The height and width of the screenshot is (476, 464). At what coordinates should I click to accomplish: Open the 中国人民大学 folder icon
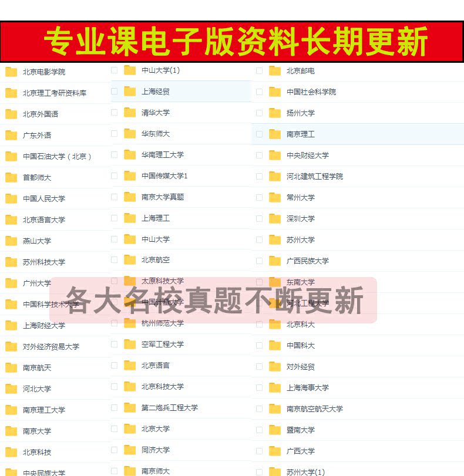[x=11, y=198]
